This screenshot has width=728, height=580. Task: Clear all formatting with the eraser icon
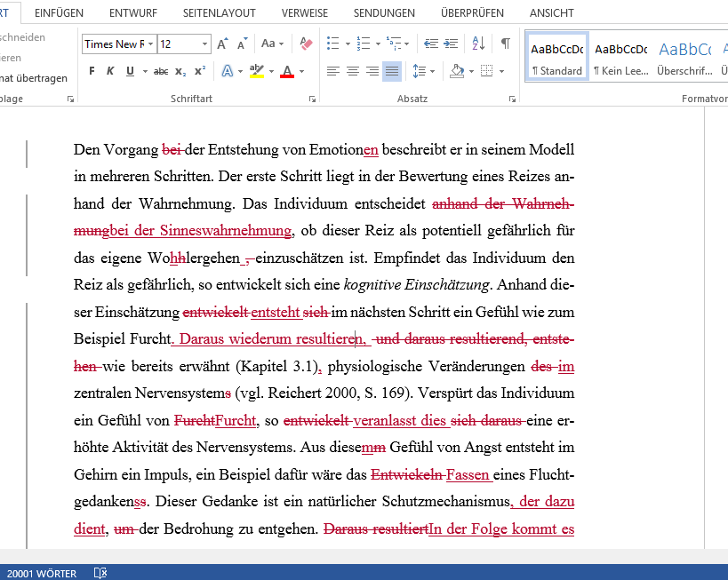(x=306, y=44)
